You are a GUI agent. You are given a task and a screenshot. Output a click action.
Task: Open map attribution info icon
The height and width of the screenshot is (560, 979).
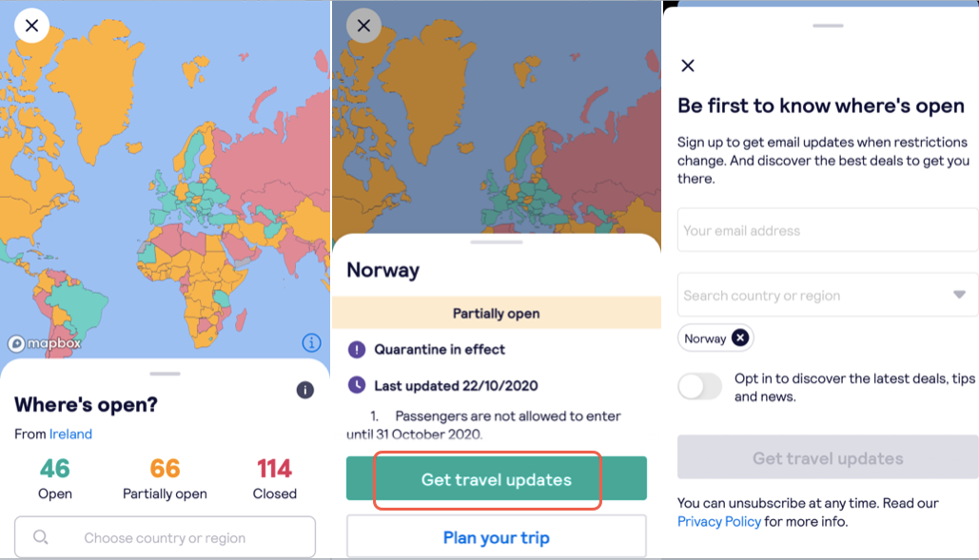click(311, 342)
